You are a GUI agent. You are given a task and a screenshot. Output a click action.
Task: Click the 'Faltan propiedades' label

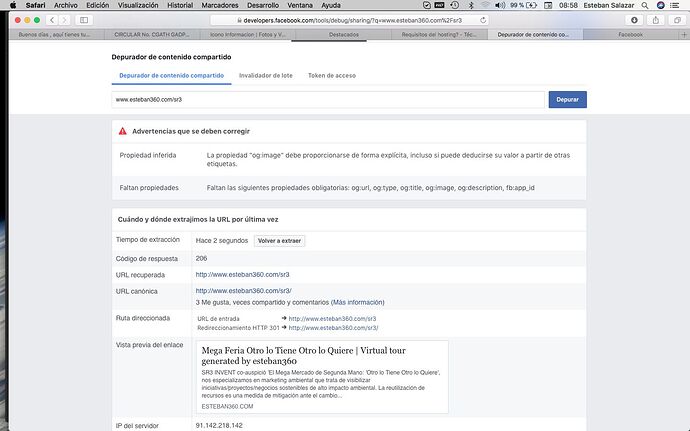pos(149,188)
